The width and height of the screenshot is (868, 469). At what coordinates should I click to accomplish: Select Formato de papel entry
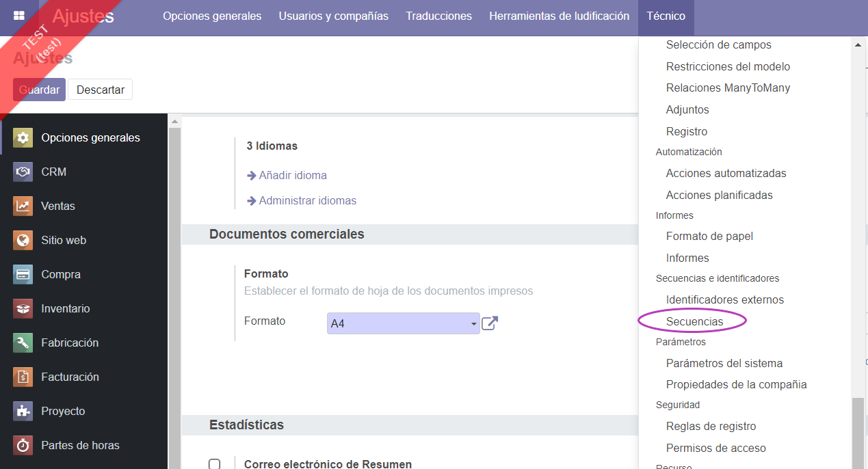pyautogui.click(x=709, y=237)
